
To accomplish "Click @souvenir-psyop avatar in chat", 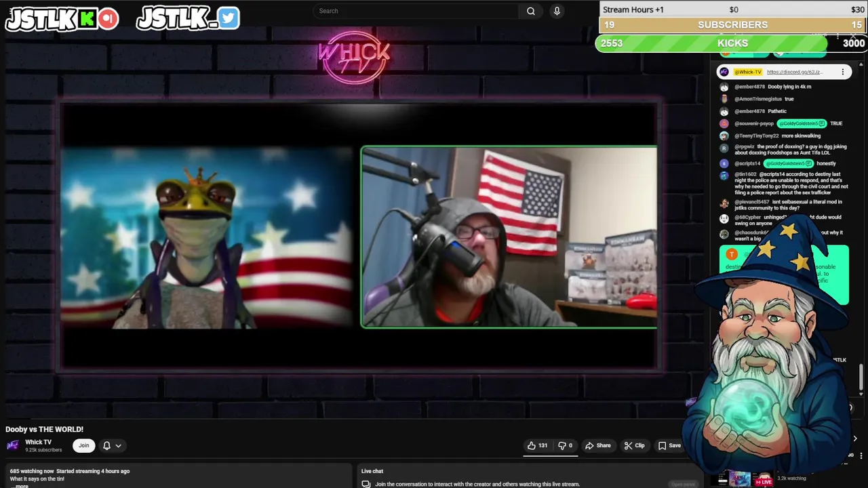I will point(724,124).
